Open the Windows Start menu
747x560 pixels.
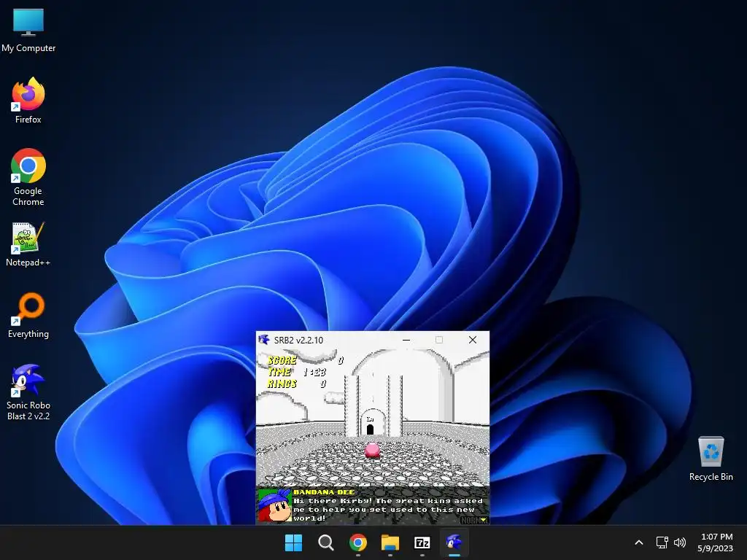pos(293,542)
